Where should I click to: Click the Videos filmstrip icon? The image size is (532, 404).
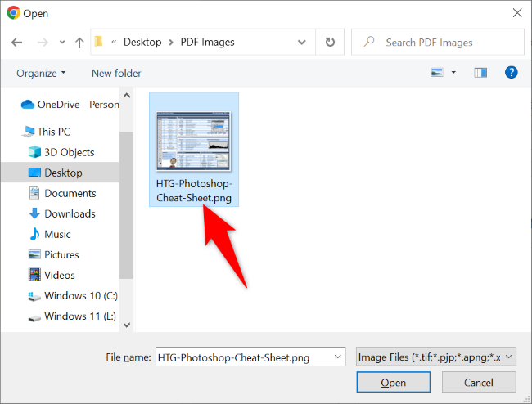[x=34, y=275]
